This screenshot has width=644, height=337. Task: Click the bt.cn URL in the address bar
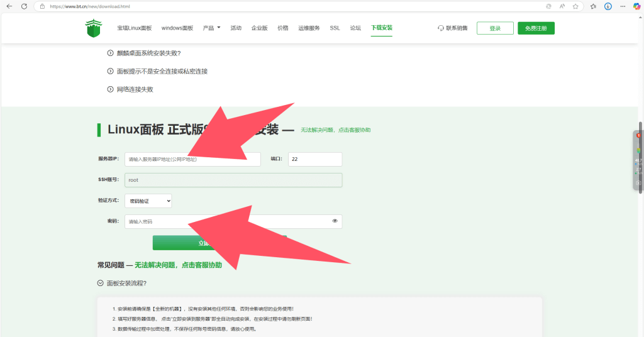[x=89, y=6]
